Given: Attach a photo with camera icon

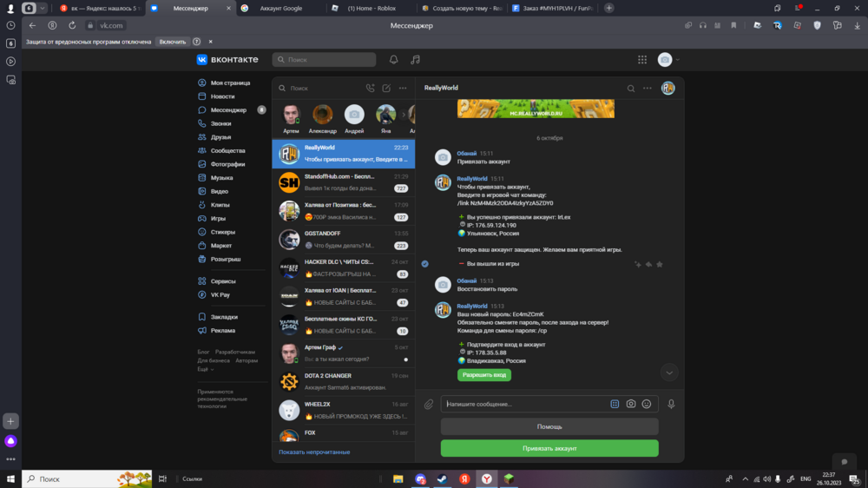Looking at the screenshot, I should [x=630, y=404].
